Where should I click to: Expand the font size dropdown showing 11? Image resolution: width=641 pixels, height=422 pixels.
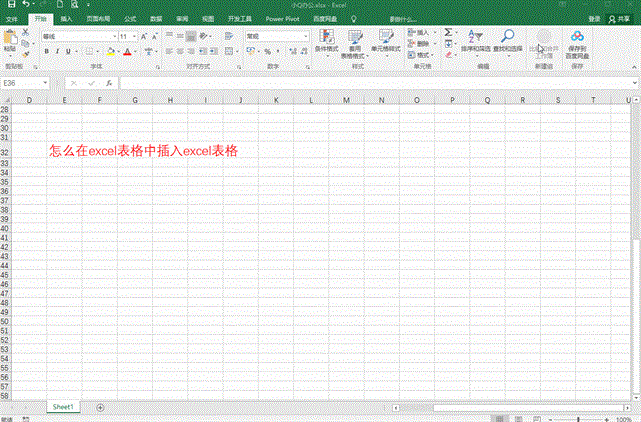(134, 36)
